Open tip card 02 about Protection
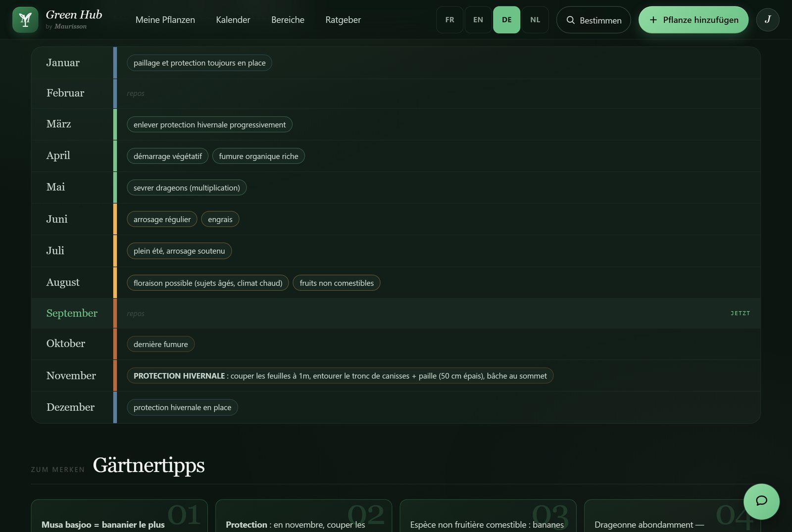792x532 pixels. 303,516
